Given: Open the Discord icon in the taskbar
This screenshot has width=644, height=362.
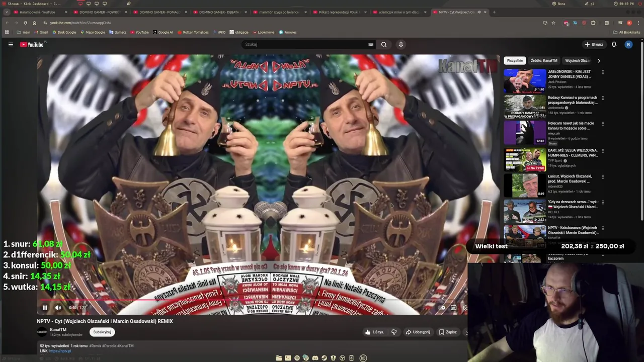Looking at the screenshot, I should [315, 358].
